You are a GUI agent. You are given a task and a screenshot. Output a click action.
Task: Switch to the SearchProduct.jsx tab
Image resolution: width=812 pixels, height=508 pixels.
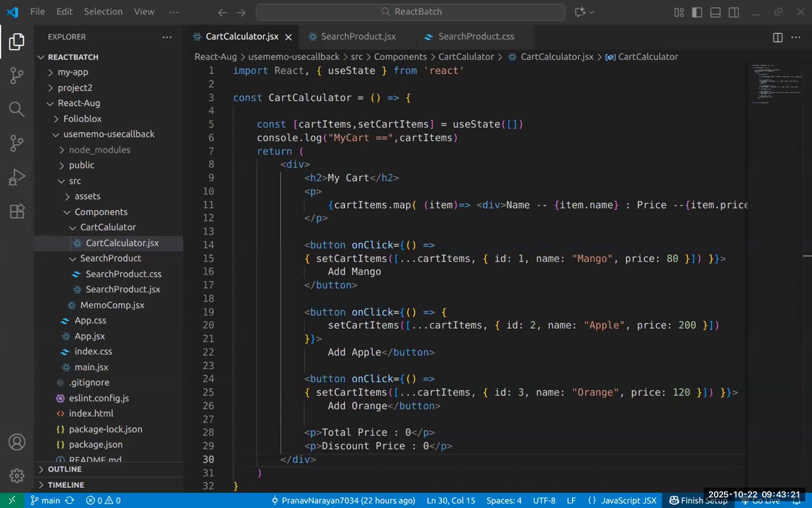[x=358, y=37]
